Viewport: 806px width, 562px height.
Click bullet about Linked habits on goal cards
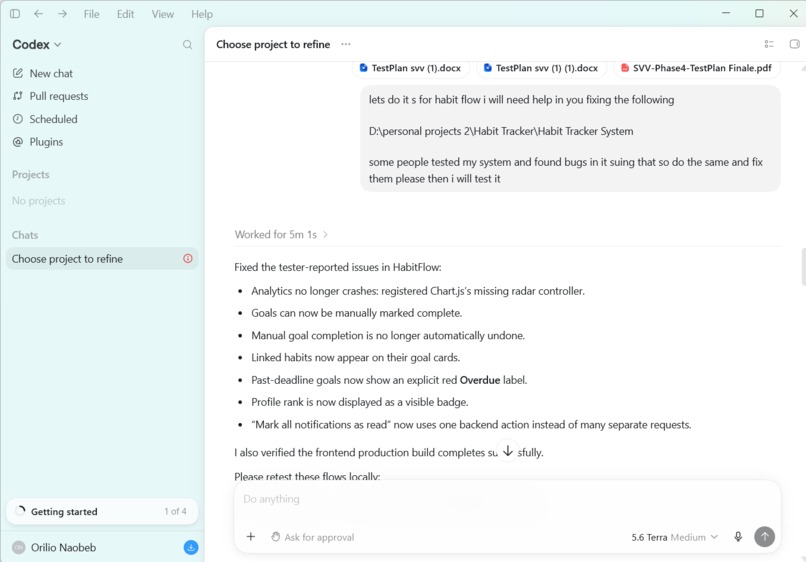(x=356, y=358)
